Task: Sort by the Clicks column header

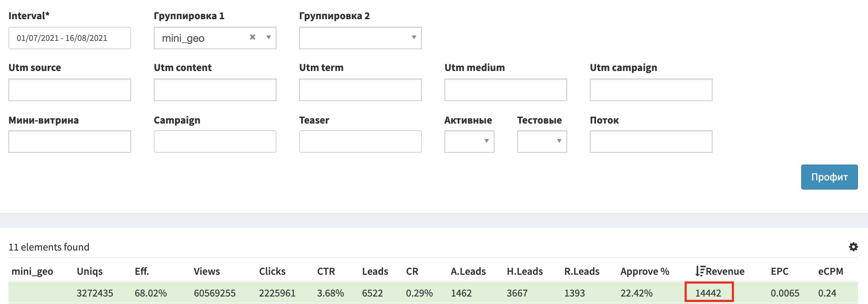Action: coord(272,271)
